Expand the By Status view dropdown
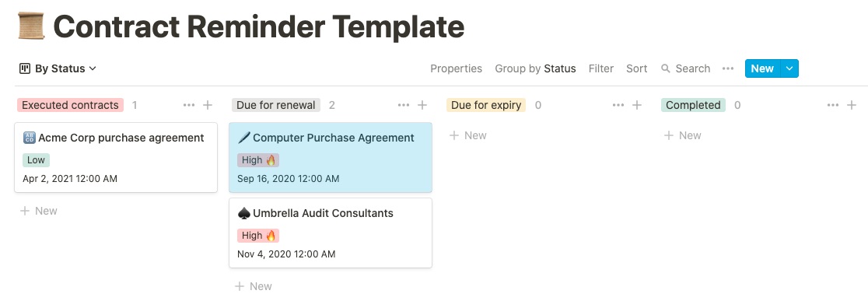 93,68
